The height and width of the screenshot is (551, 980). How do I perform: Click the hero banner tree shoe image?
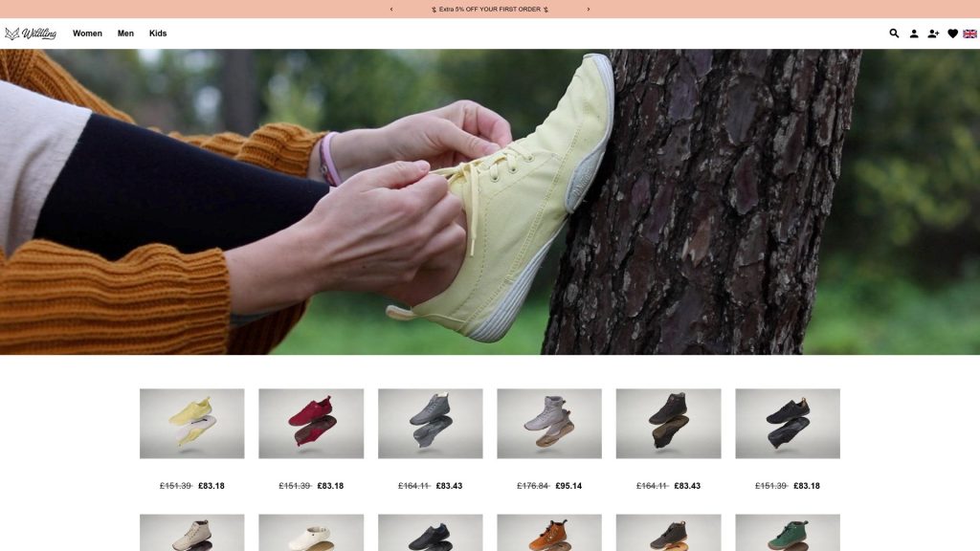tap(490, 202)
